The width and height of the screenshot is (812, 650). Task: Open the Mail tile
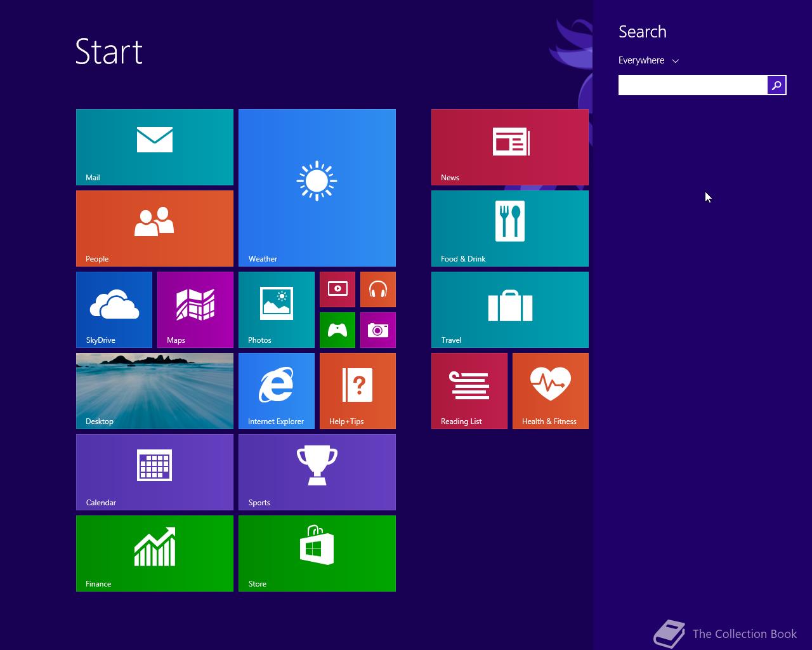coord(155,147)
